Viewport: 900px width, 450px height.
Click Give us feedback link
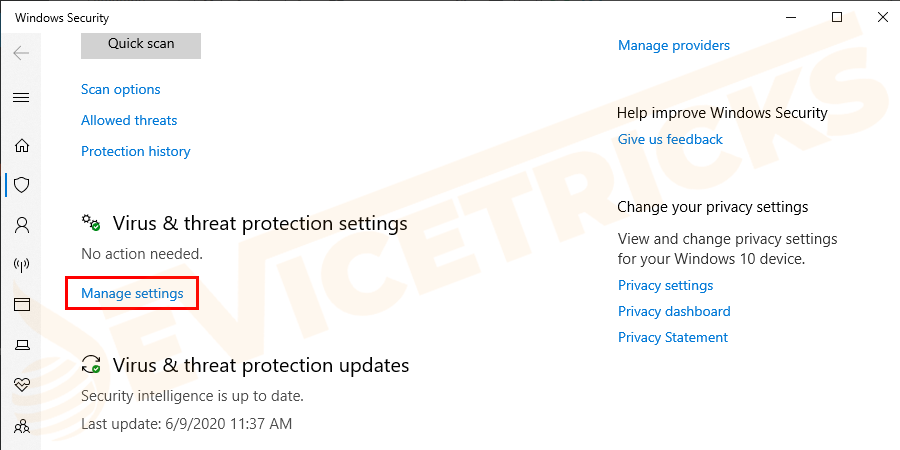[x=670, y=139]
